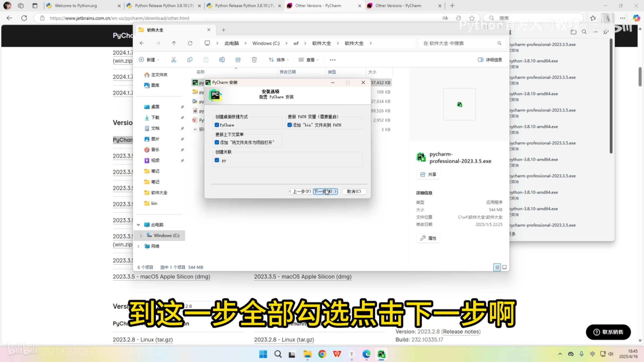
Task: Uncheck the PyCharm desktop shortcut checkbox
Action: [x=217, y=125]
